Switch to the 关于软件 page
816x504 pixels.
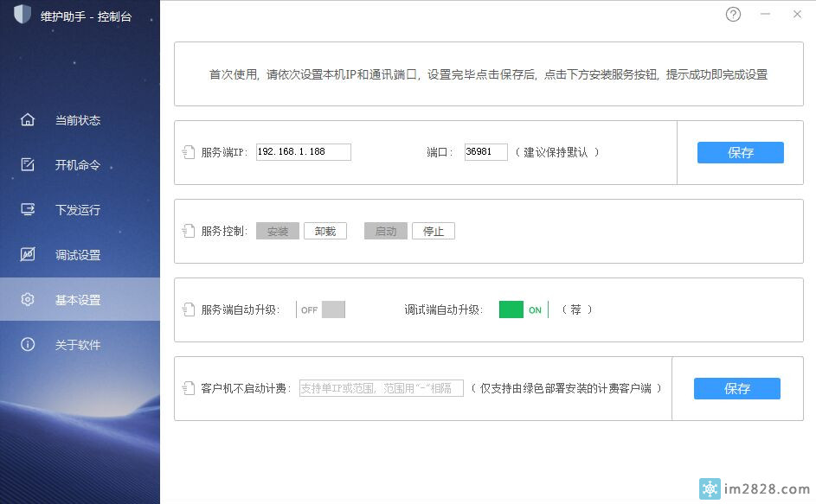tap(78, 345)
